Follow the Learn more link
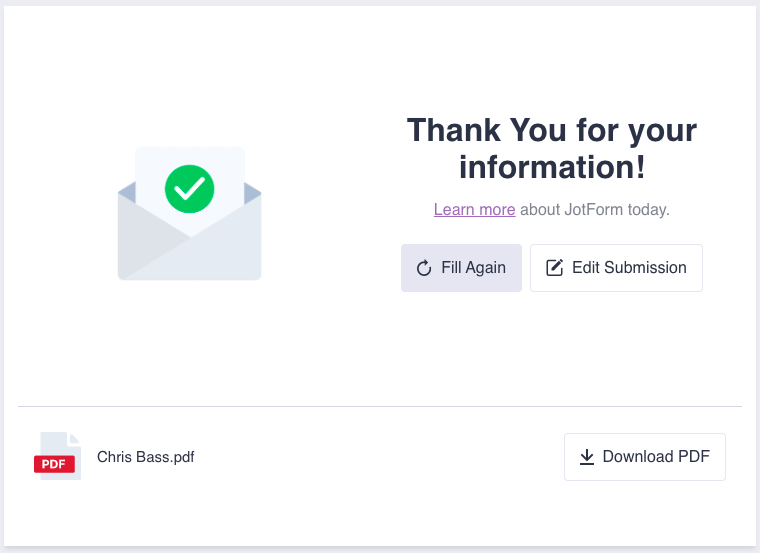The image size is (760, 553). [x=474, y=210]
